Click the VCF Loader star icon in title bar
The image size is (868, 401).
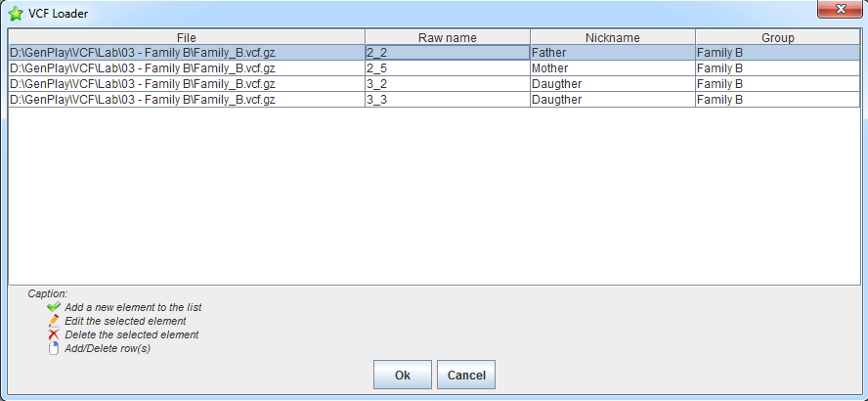16,14
